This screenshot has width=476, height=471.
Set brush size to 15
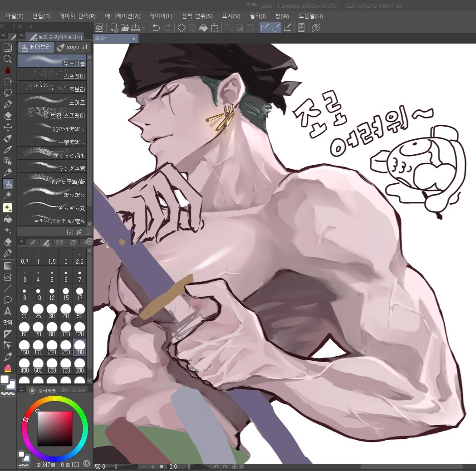pyautogui.click(x=66, y=293)
